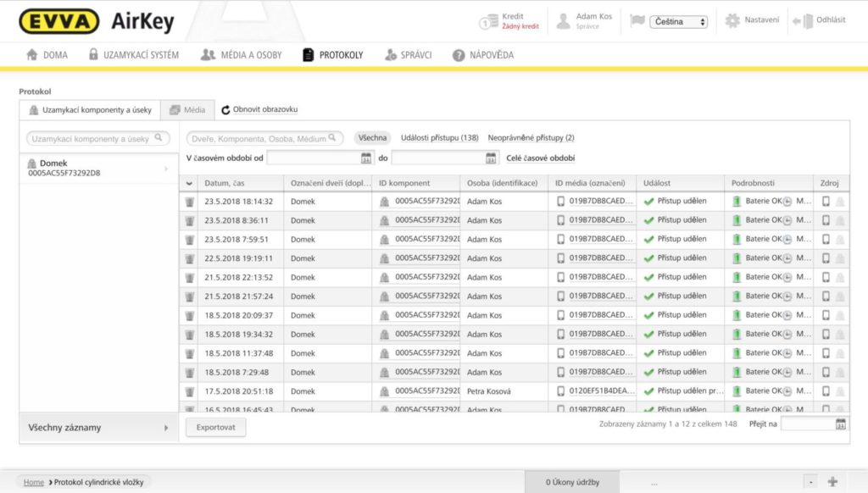
Task: Open Přejít na date calendar icon
Action: tap(840, 424)
